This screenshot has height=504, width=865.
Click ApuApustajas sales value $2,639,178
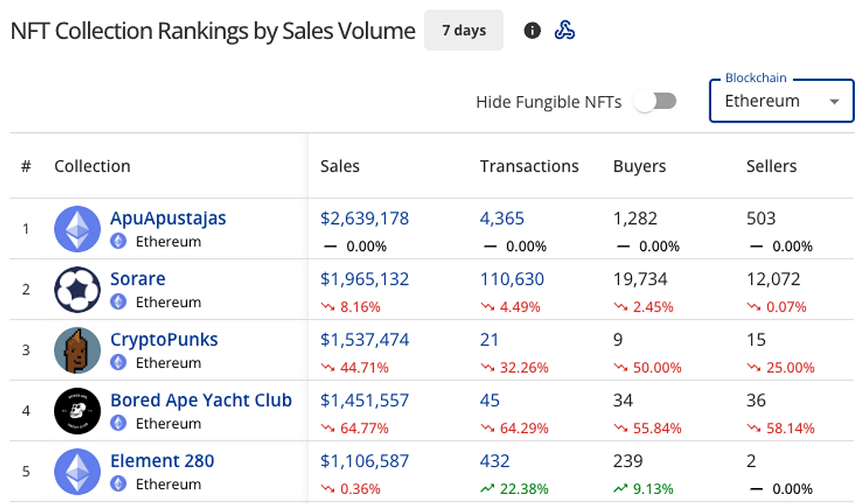pos(364,219)
